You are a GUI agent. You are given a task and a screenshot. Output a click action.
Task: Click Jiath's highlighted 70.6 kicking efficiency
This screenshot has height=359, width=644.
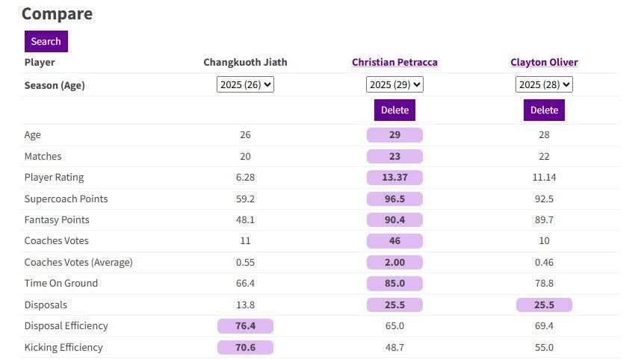click(x=245, y=347)
